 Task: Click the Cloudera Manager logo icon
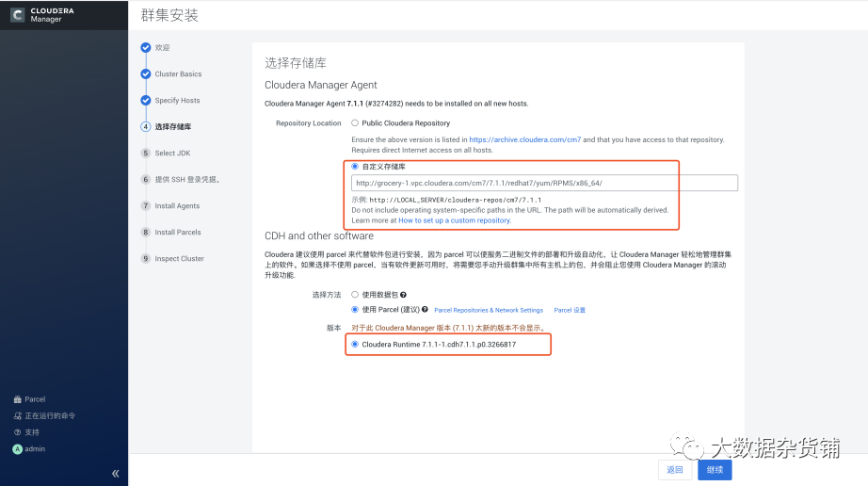click(17, 15)
